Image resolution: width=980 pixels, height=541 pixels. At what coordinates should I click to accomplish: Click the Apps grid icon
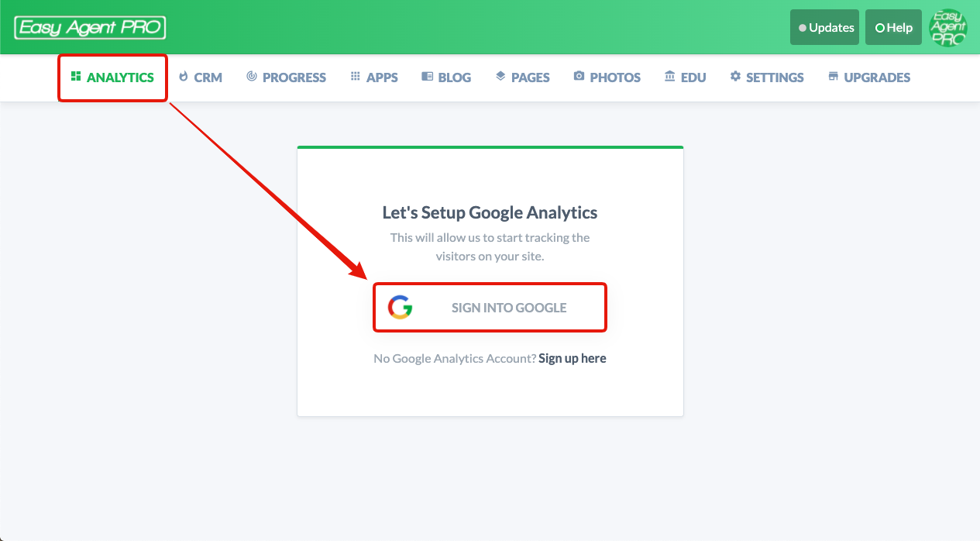coord(356,77)
